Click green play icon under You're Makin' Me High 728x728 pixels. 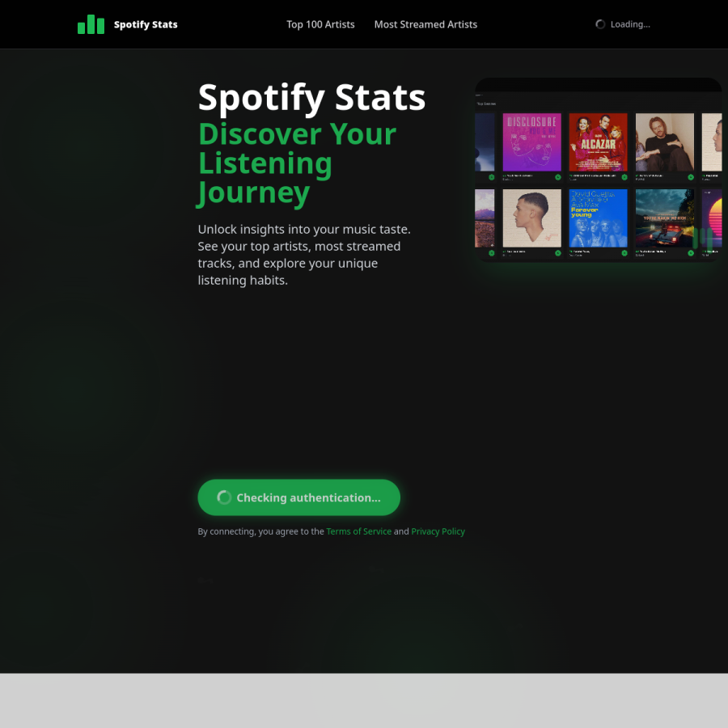pyautogui.click(x=691, y=253)
